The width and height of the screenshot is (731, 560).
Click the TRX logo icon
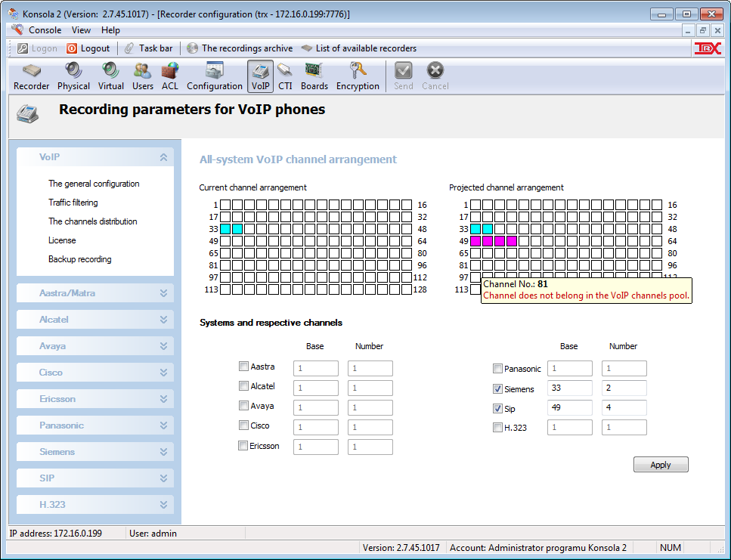(x=708, y=48)
